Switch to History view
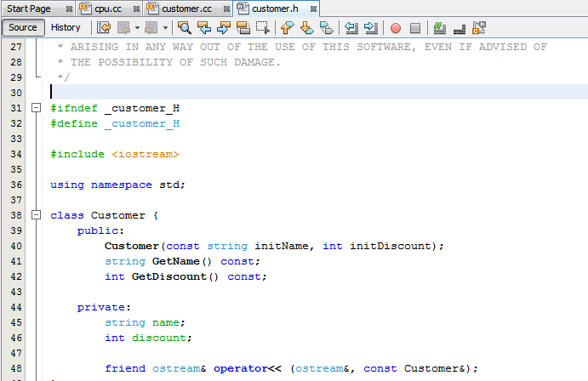 point(66,27)
